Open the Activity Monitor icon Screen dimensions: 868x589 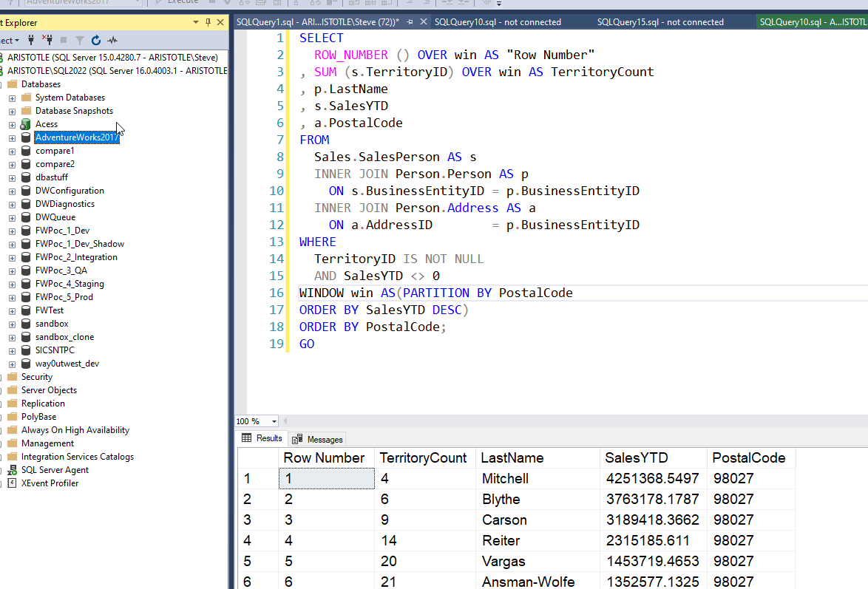[x=112, y=40]
